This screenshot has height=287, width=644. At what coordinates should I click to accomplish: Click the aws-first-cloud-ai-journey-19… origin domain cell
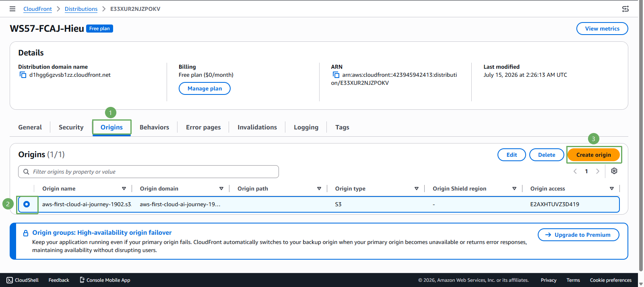click(180, 204)
